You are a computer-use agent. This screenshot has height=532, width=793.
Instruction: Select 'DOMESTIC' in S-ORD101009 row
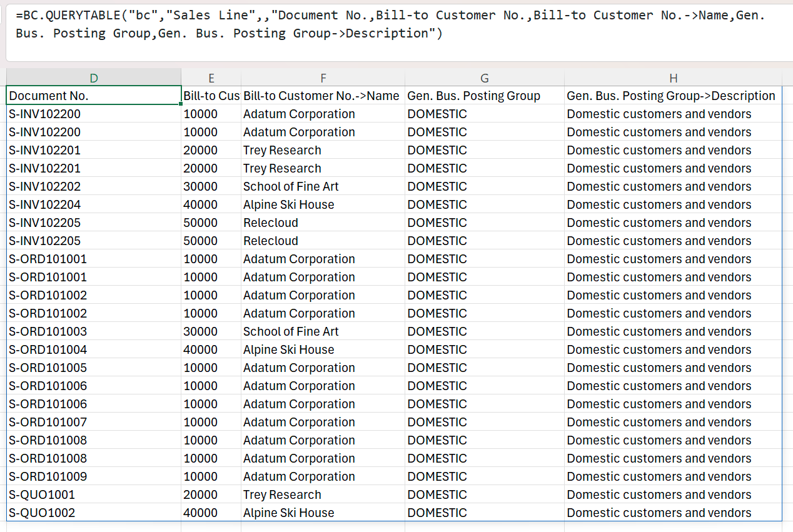click(485, 476)
